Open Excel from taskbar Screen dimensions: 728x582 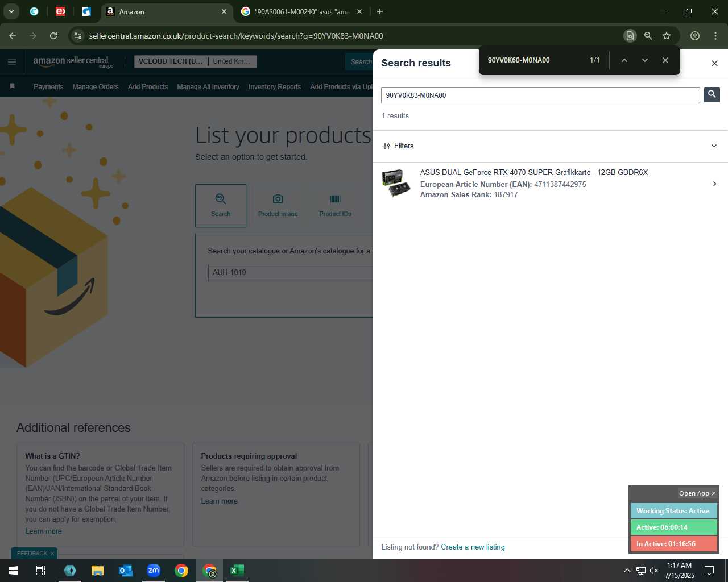[x=237, y=571]
